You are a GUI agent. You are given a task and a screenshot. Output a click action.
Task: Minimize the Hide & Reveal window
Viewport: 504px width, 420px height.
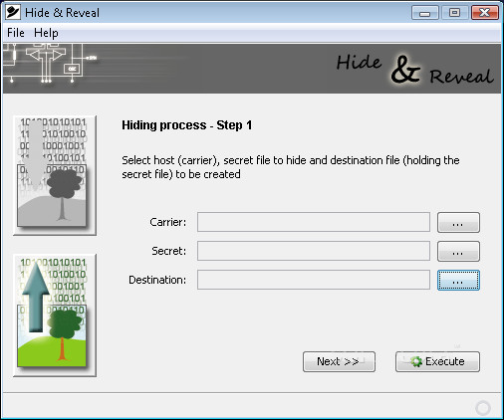coord(424,13)
